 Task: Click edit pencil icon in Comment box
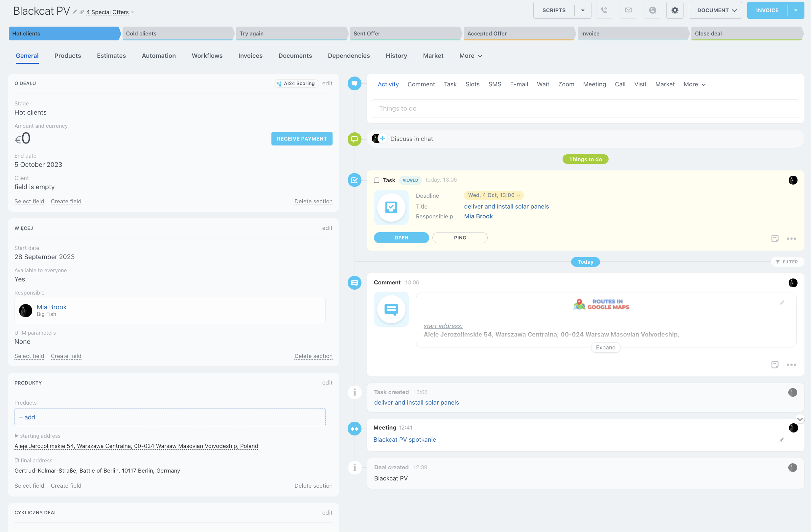point(782,303)
